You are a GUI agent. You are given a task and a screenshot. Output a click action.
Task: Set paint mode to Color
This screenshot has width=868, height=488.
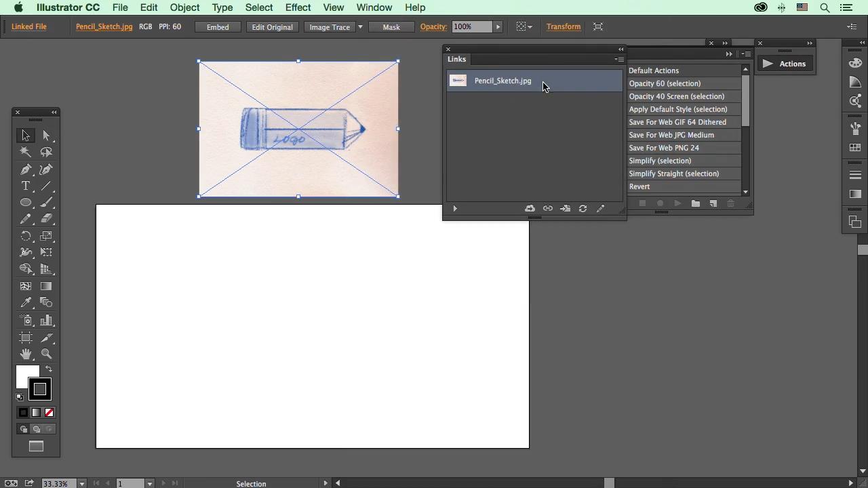23,413
